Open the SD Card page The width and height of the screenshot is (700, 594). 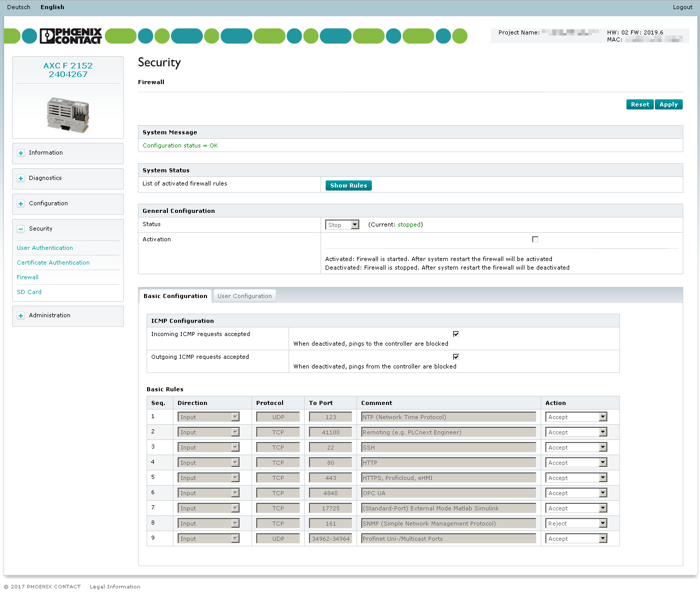29,292
